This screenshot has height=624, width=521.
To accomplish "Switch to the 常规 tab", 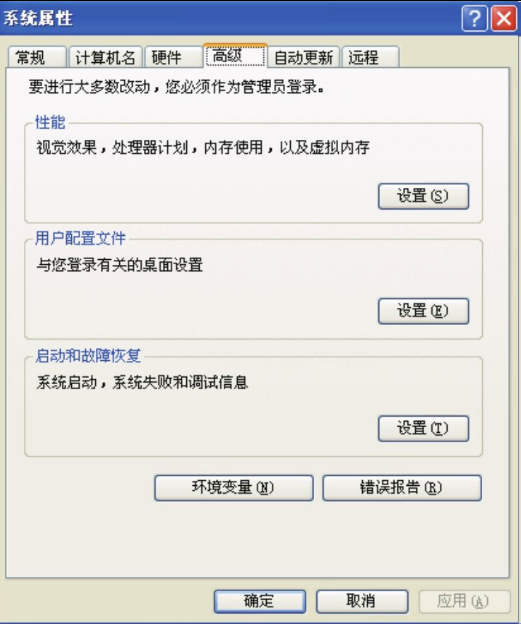I will [37, 57].
